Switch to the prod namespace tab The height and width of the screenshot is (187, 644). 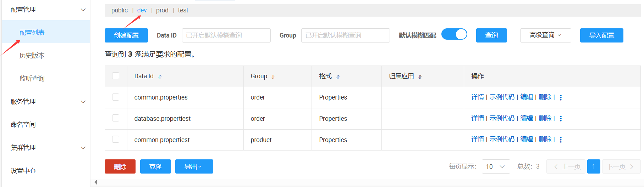[162, 10]
